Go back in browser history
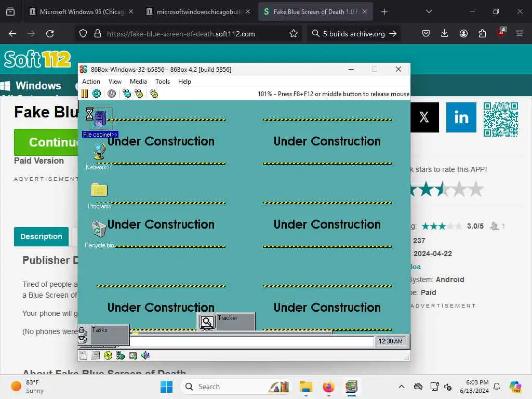The width and height of the screenshot is (532, 399). (12, 34)
